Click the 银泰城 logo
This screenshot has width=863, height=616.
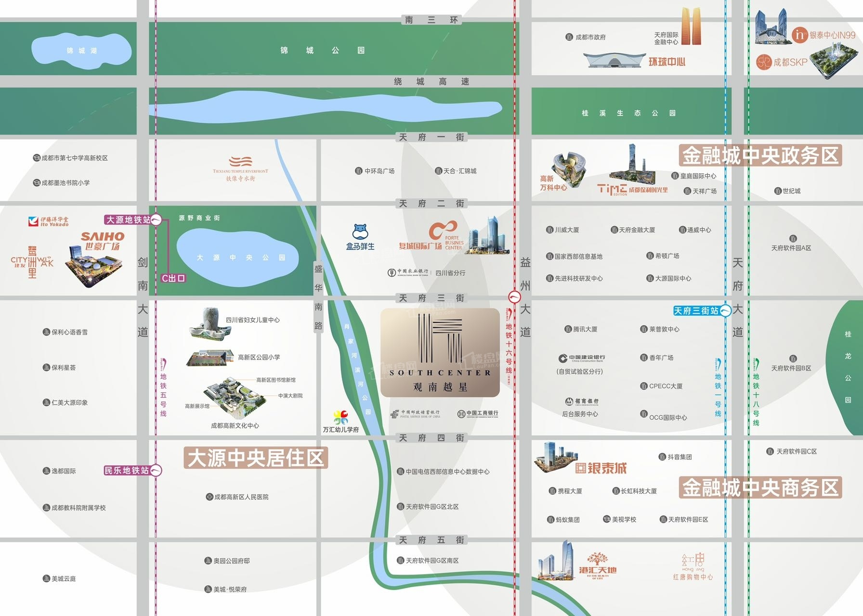[601, 468]
